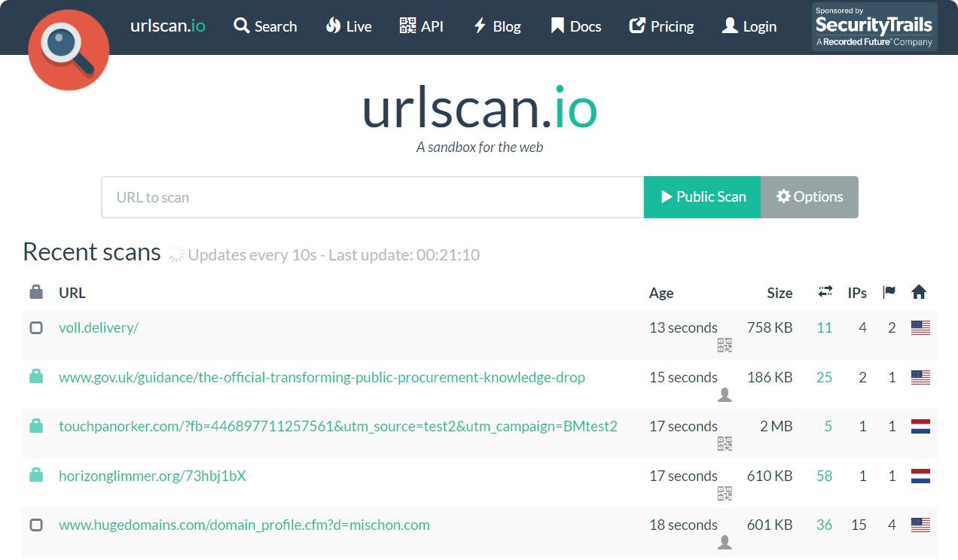Open the www.gov.uk procurement scan result
This screenshot has width=958, height=560.
click(322, 377)
